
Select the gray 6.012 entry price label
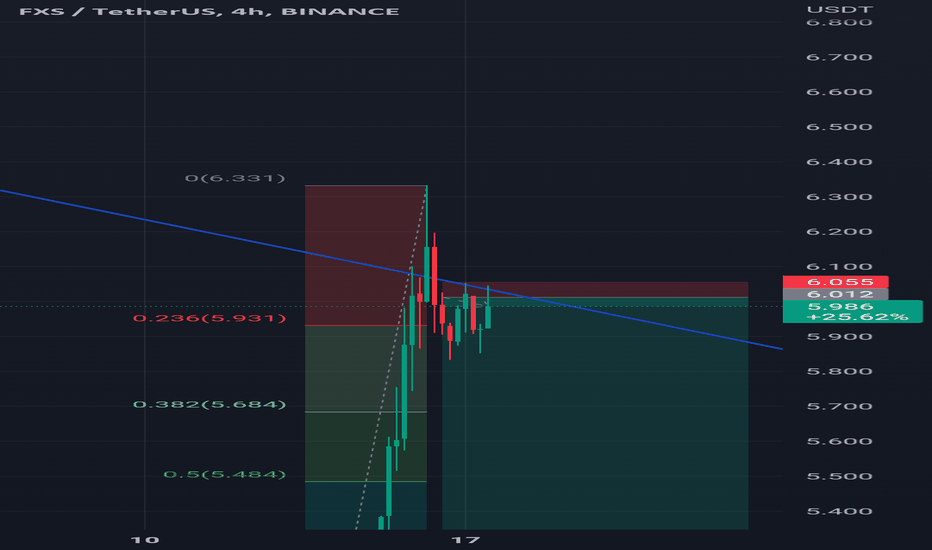835,294
